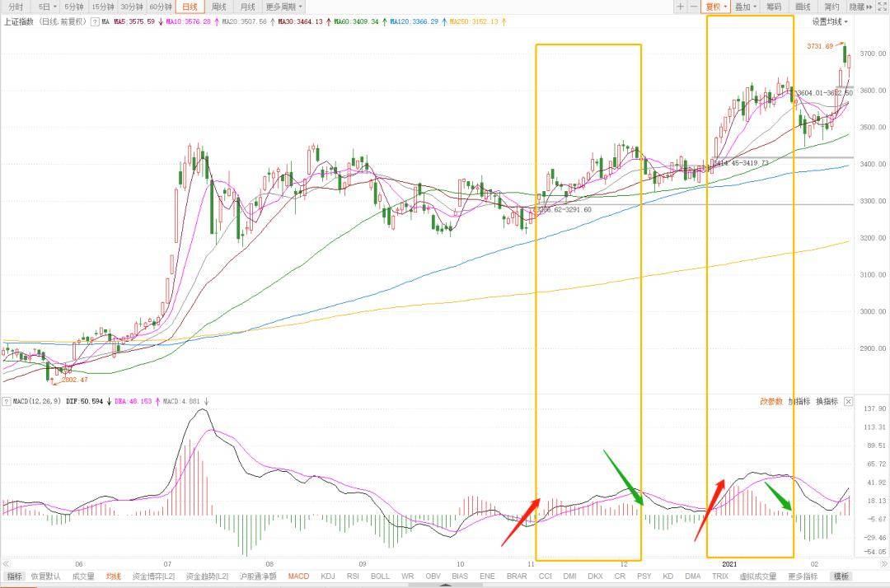Select the DKX indicator
This screenshot has height=588, width=890.
click(596, 576)
